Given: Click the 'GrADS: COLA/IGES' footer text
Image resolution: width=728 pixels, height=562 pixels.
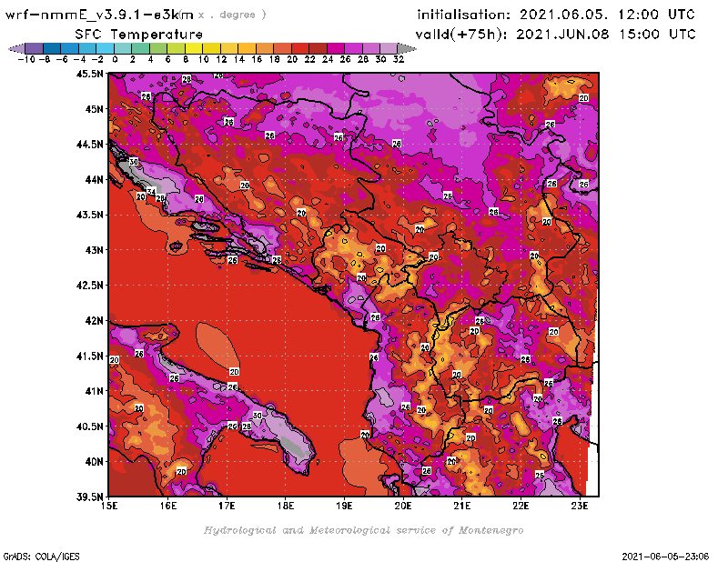Looking at the screenshot, I should (41, 556).
